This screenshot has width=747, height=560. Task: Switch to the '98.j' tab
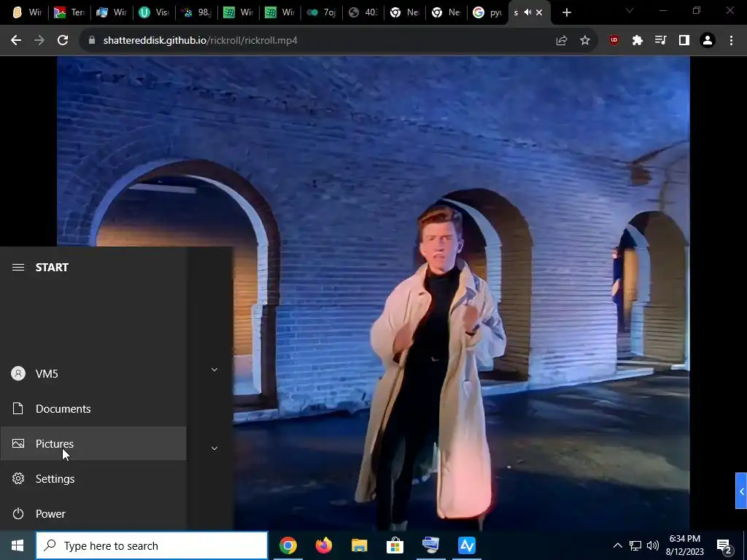pyautogui.click(x=196, y=12)
